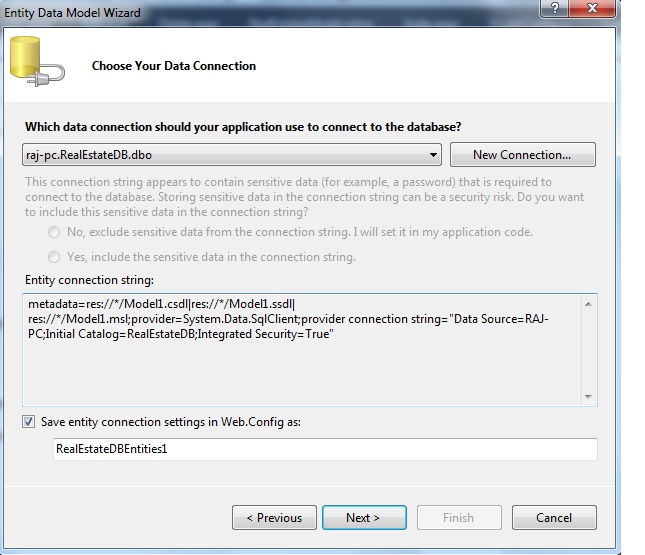This screenshot has width=645, height=555.
Task: Click the database plug wizard icon
Action: click(36, 66)
